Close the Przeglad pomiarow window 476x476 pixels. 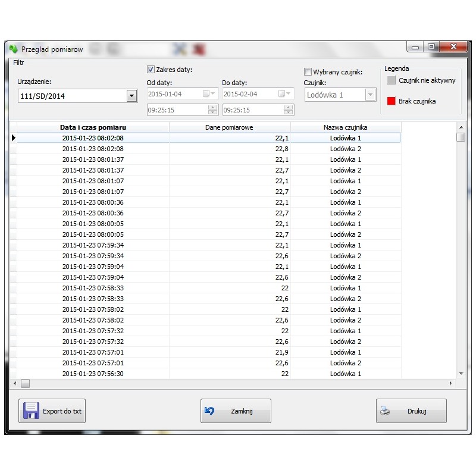[453, 47]
